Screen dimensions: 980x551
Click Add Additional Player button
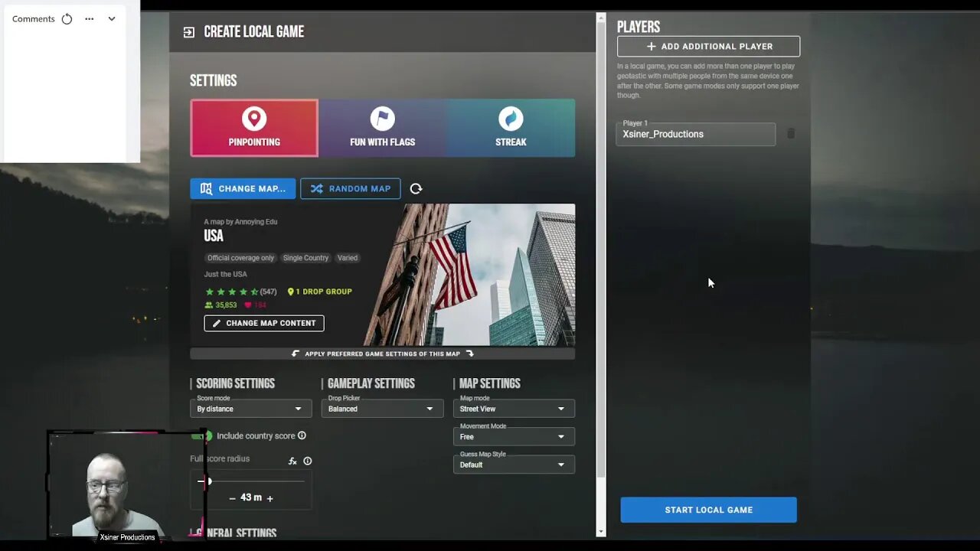(709, 46)
